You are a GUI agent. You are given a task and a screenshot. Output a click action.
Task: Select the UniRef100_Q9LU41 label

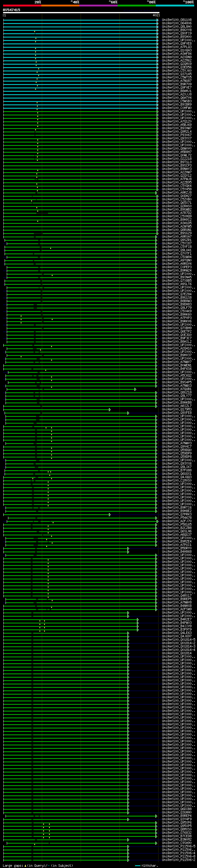pos(177,250)
